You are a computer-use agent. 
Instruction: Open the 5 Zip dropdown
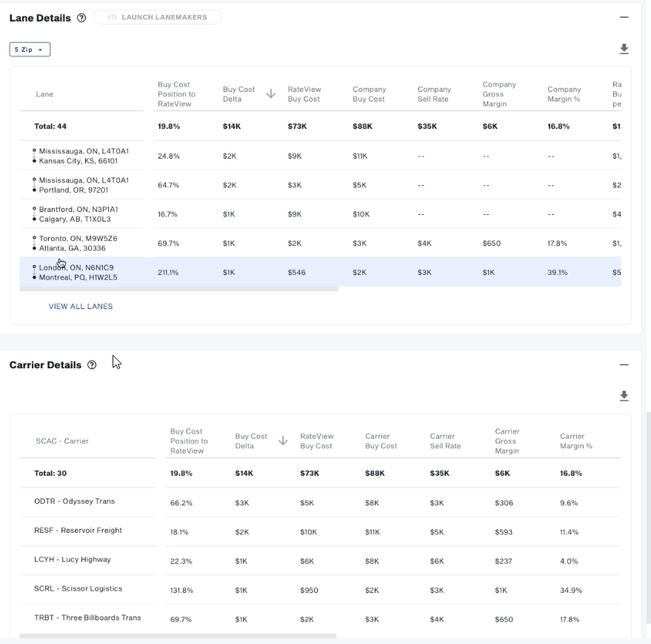click(x=30, y=50)
